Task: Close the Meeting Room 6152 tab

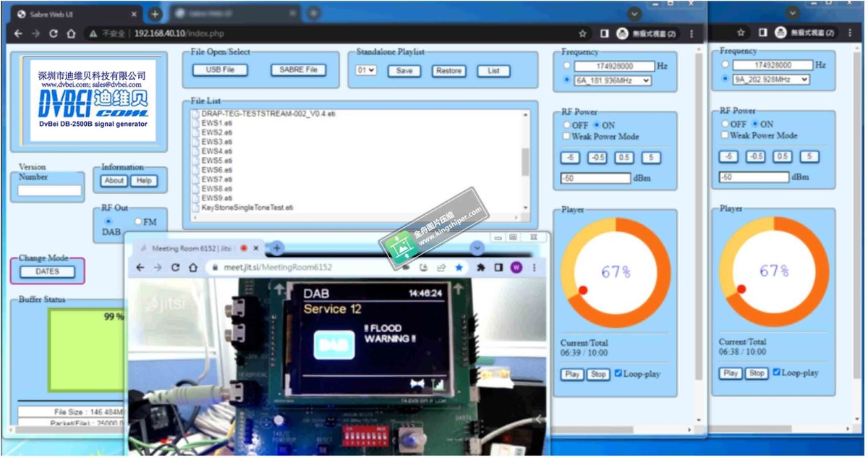Action: click(x=256, y=247)
